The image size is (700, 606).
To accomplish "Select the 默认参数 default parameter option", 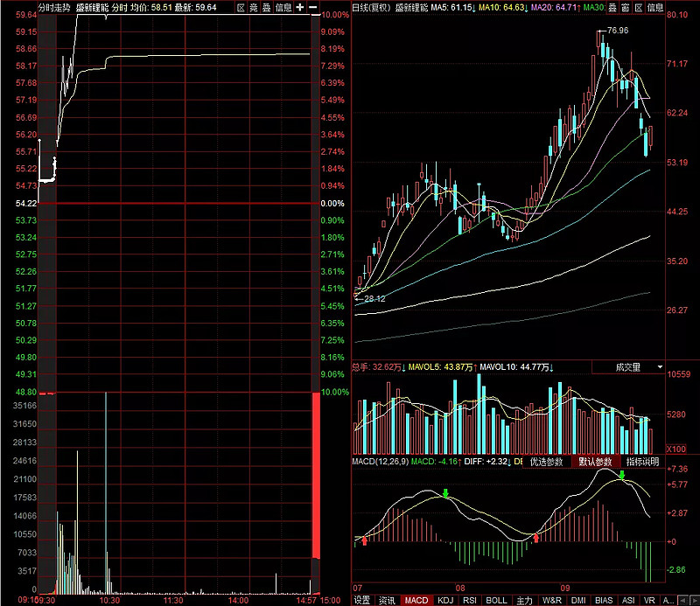I will [596, 461].
